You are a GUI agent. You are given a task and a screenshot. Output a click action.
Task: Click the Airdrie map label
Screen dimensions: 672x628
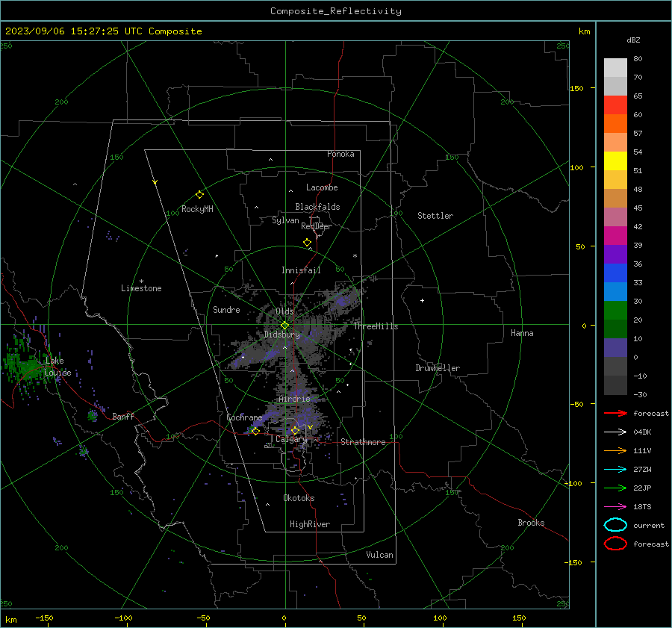tap(294, 399)
